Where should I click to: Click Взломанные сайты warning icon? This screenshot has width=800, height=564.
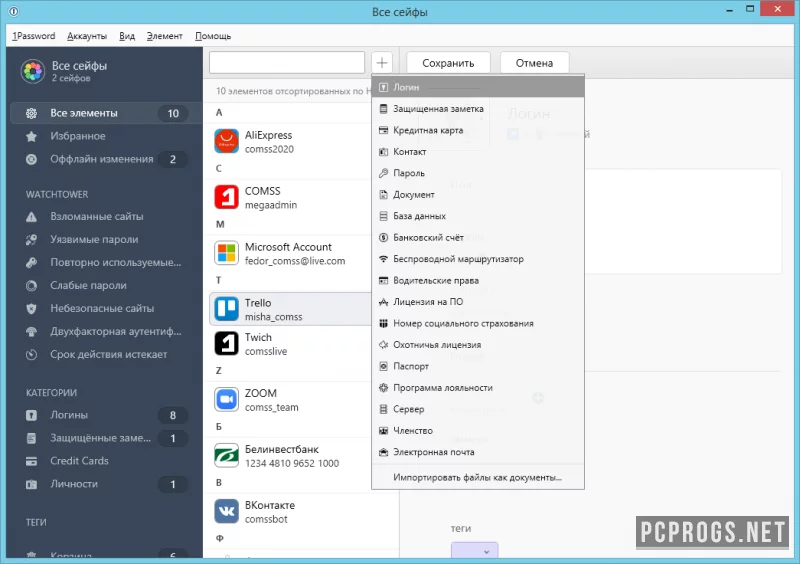[32, 217]
